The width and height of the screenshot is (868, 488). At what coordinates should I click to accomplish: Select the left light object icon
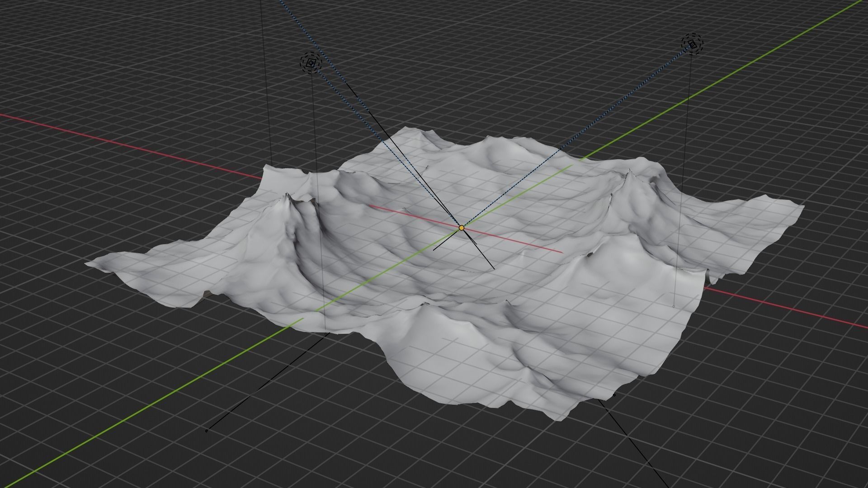point(311,64)
